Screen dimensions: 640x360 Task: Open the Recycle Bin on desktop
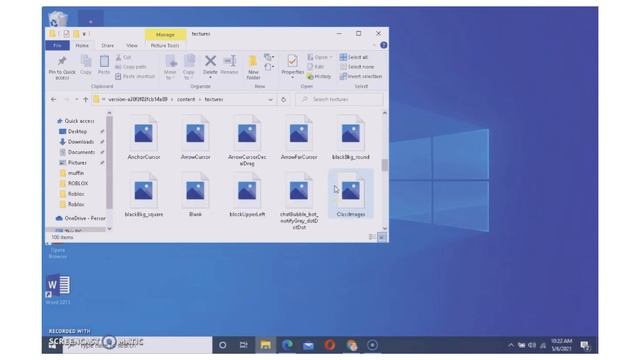coord(58,18)
